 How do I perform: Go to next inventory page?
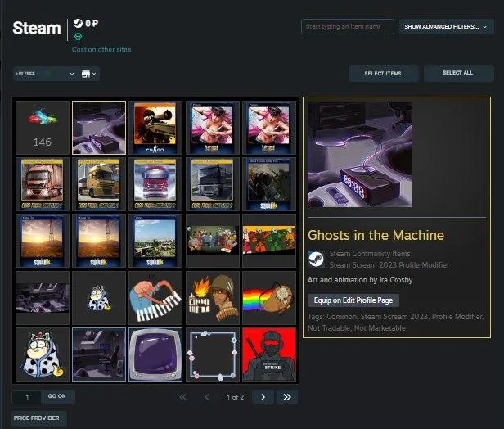coord(263,397)
